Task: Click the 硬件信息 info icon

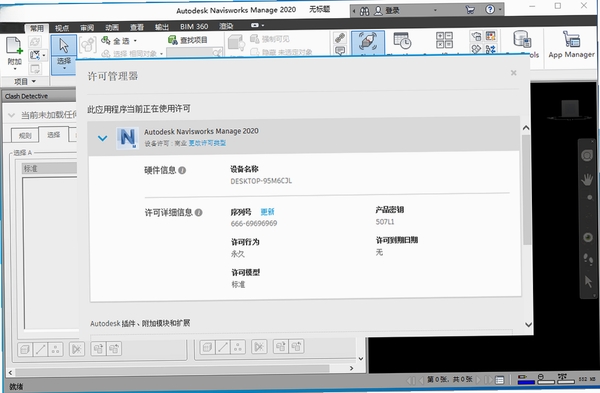Action: tap(182, 170)
